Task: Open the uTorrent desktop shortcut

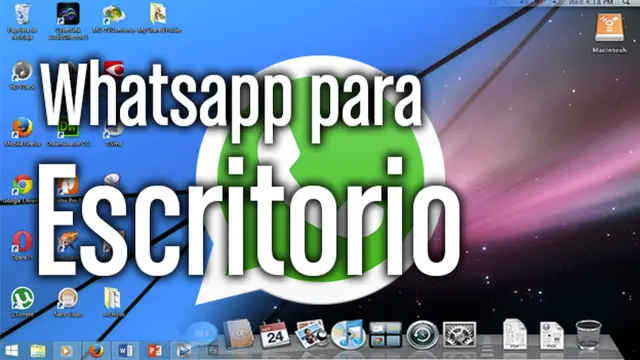Action: tap(22, 298)
